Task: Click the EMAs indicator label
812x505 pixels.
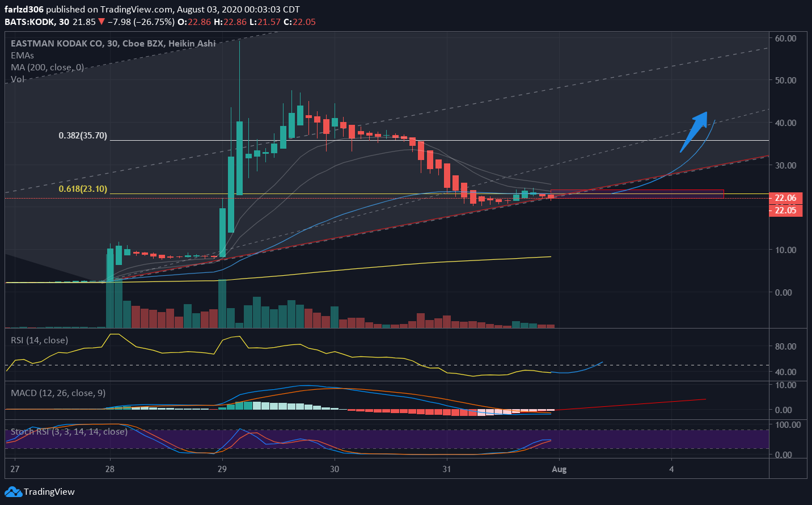Action: 22,55
